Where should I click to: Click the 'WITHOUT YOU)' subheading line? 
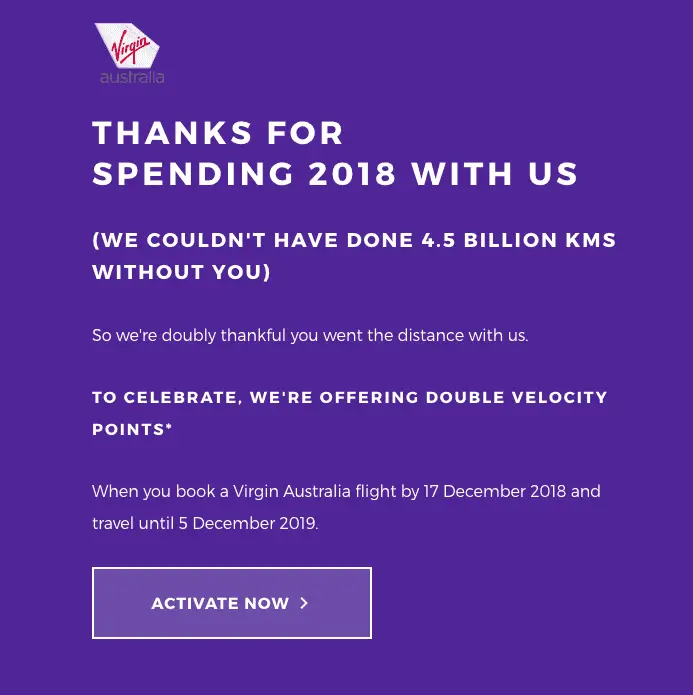click(181, 272)
